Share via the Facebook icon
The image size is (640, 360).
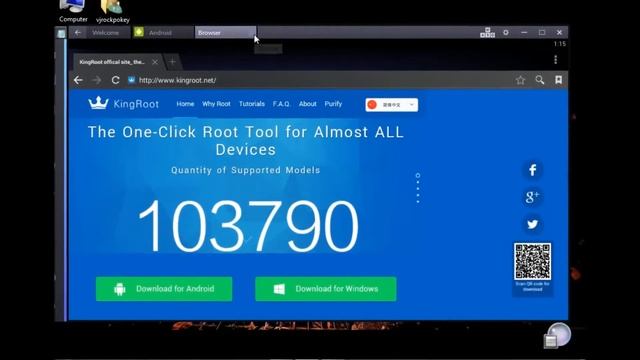coord(532,170)
